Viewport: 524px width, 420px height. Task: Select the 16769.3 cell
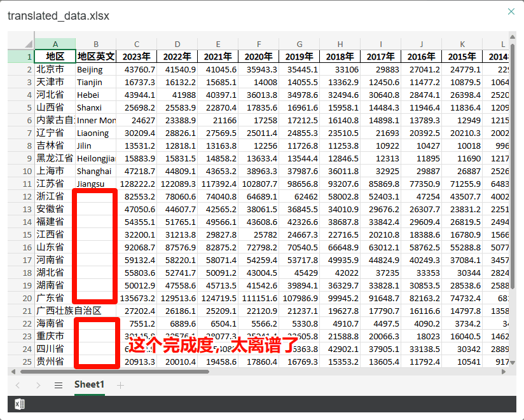pos(300,362)
